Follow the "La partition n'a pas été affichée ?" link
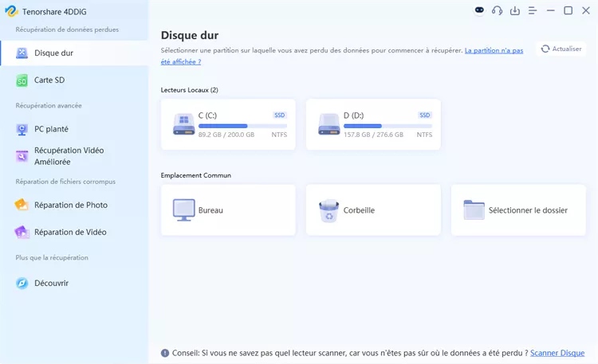The image size is (598, 364). 494,51
